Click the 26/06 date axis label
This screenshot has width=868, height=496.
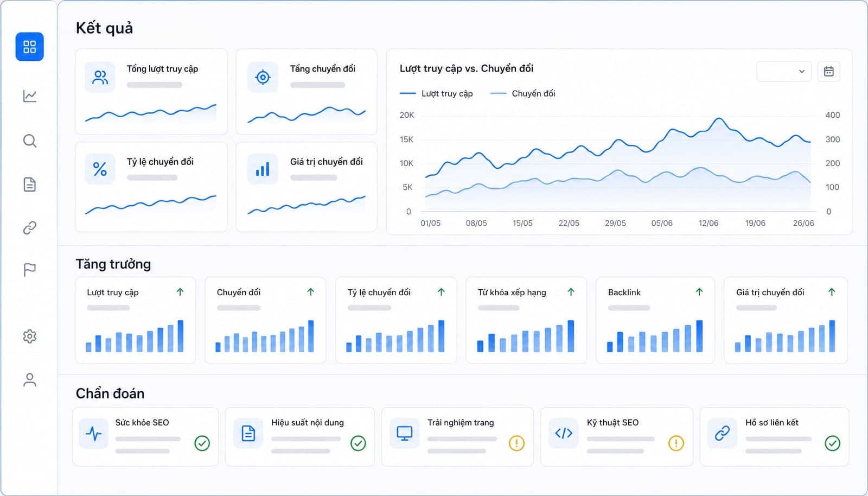[803, 223]
